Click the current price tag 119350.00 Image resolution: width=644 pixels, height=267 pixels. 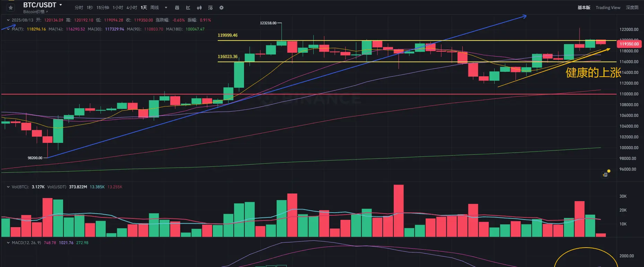[629, 44]
